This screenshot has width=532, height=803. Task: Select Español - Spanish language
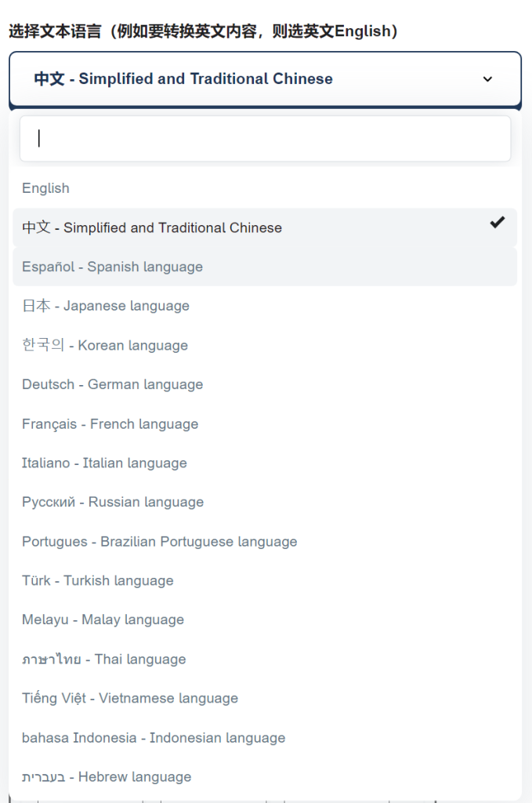[112, 267]
